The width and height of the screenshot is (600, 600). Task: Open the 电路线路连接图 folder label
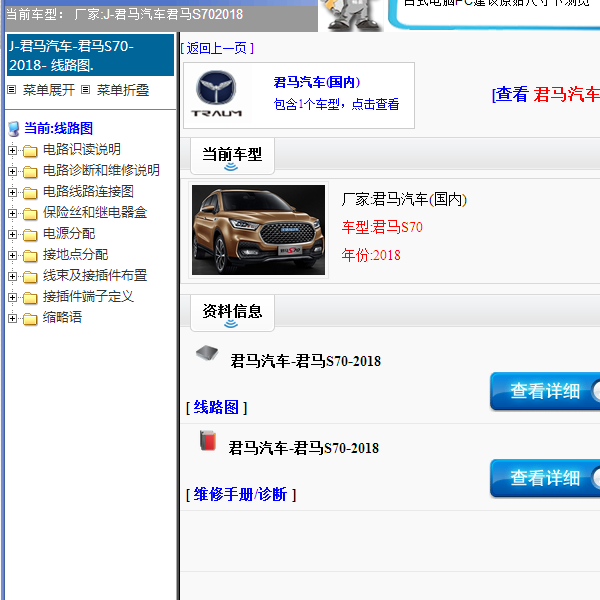pos(88,191)
